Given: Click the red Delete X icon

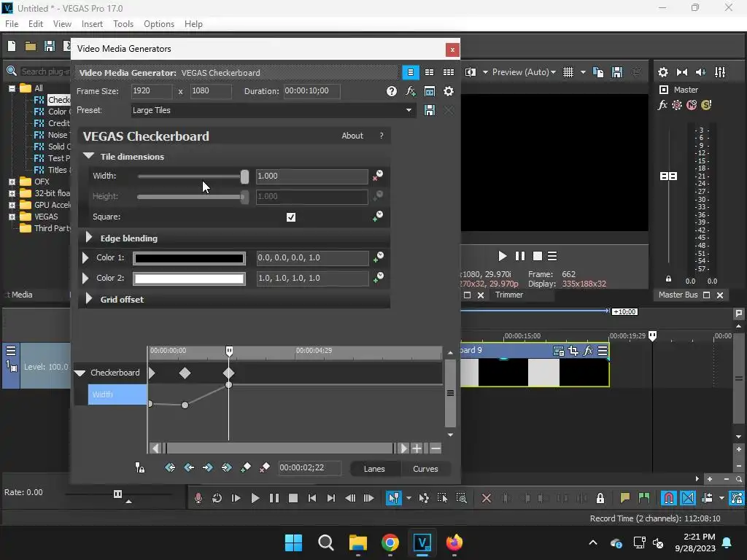Looking at the screenshot, I should (x=487, y=498).
